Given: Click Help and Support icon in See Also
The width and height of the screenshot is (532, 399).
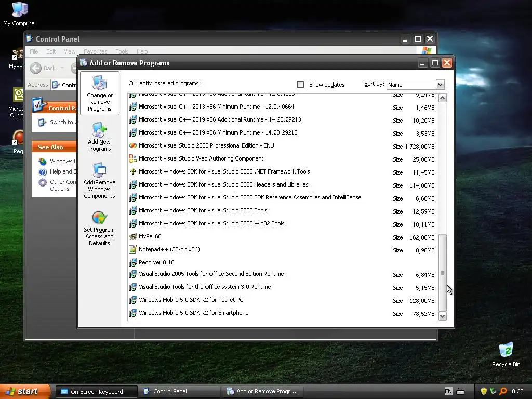Looking at the screenshot, I should pyautogui.click(x=43, y=171).
